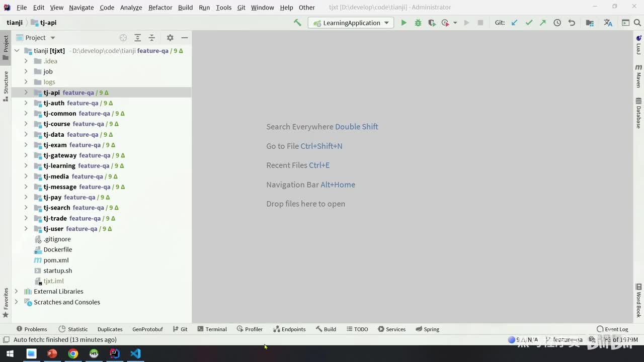Open the Event Log

[x=612, y=329]
